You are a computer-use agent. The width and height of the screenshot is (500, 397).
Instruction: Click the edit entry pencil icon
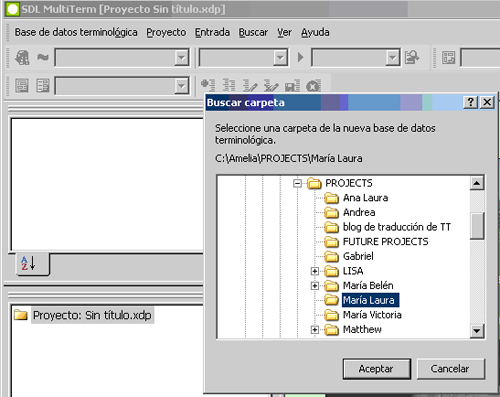point(250,85)
